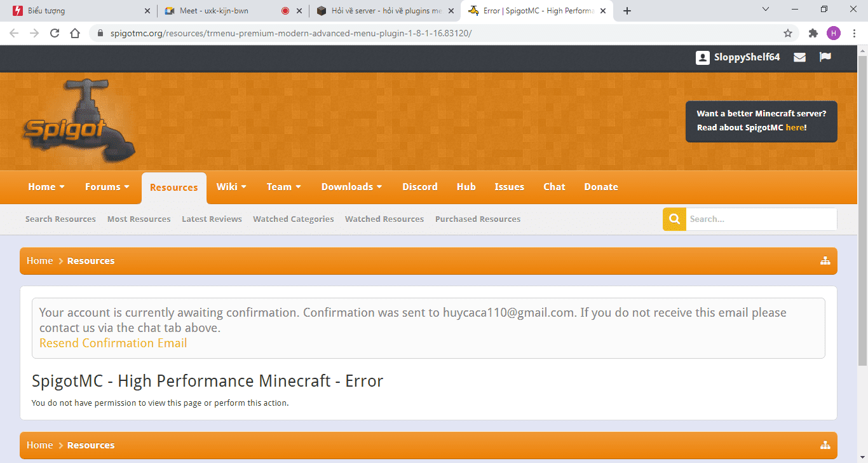Expand the Downloads menu dropdown arrow
Viewport: 868px width, 463px height.
click(x=380, y=187)
